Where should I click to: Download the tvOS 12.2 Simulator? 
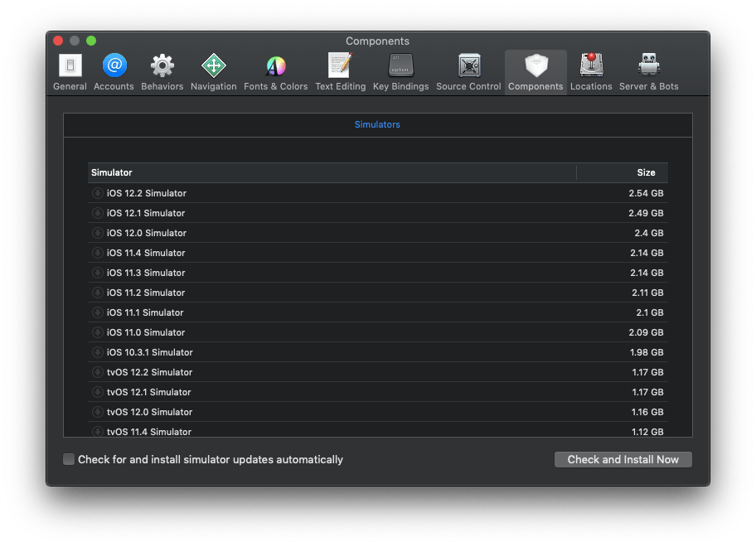[x=97, y=372]
